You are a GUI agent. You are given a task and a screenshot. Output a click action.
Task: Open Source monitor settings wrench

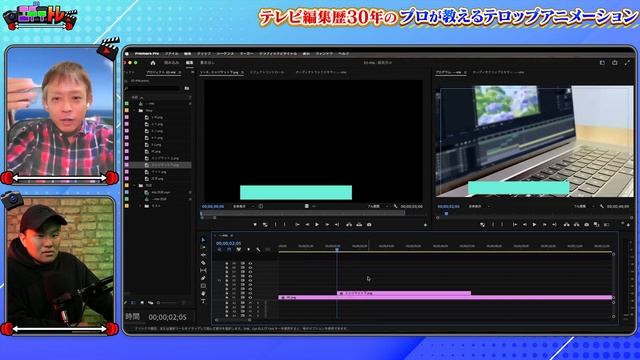(x=396, y=207)
